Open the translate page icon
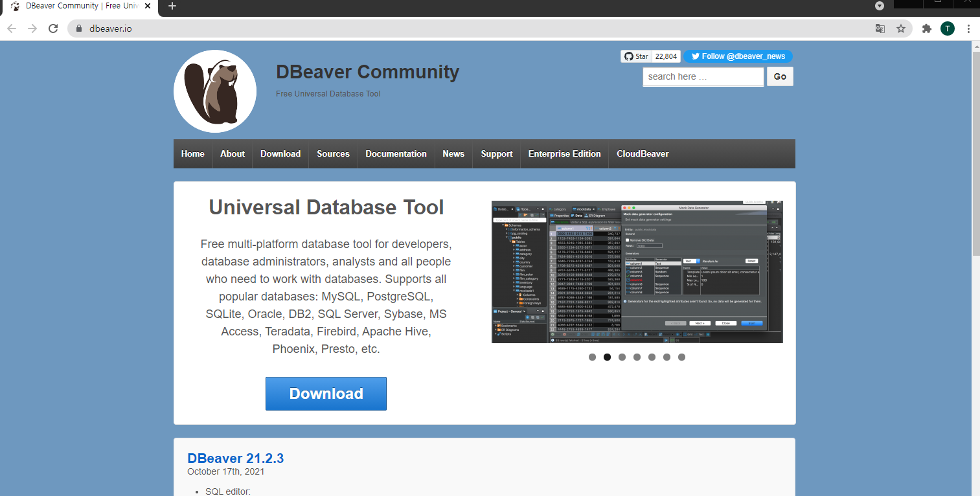 (x=880, y=28)
